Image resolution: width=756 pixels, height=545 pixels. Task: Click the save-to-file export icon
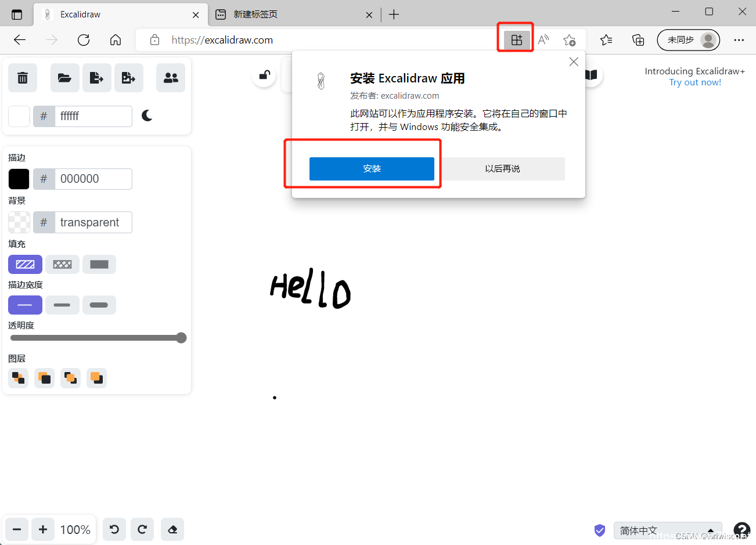click(x=96, y=78)
